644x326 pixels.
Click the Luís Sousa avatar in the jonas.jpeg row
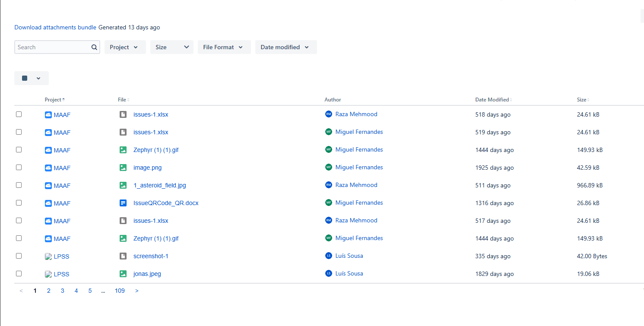[329, 273]
